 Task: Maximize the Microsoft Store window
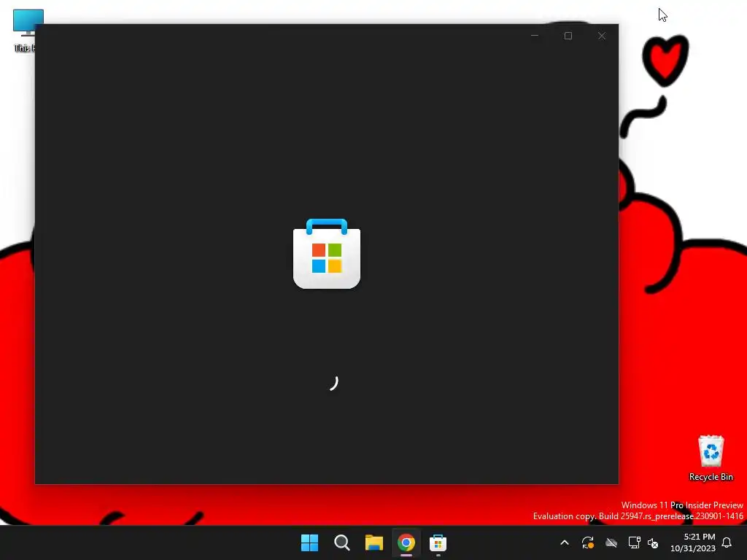click(x=568, y=36)
